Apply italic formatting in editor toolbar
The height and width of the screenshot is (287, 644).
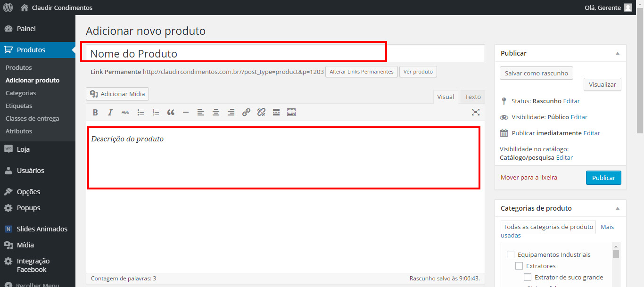(x=110, y=113)
